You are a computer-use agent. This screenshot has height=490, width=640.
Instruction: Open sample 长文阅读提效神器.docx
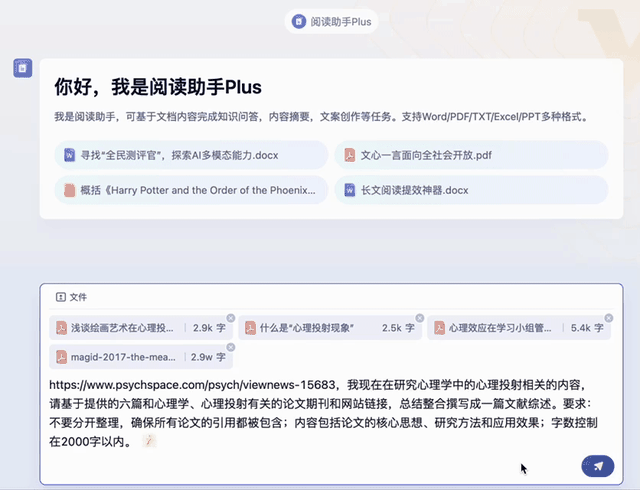[471, 190]
